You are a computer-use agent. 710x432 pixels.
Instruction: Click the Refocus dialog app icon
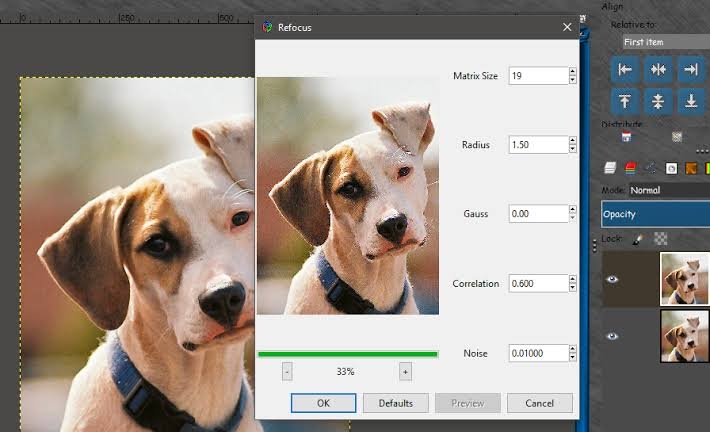tap(267, 27)
